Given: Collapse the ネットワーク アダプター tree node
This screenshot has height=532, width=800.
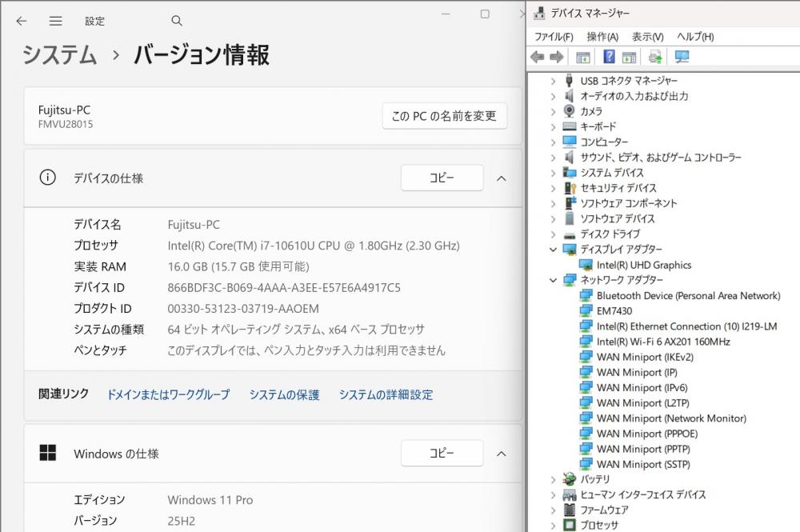Looking at the screenshot, I should click(553, 280).
